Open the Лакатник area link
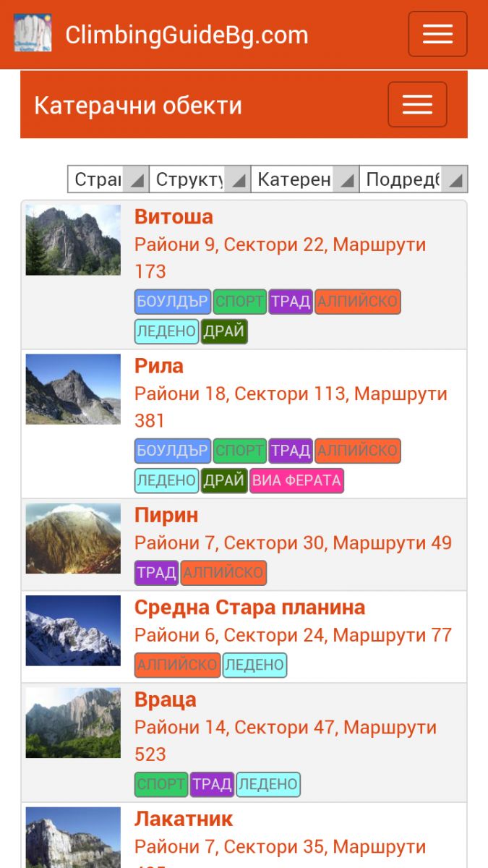Screen dimensions: 488x868 184,819
